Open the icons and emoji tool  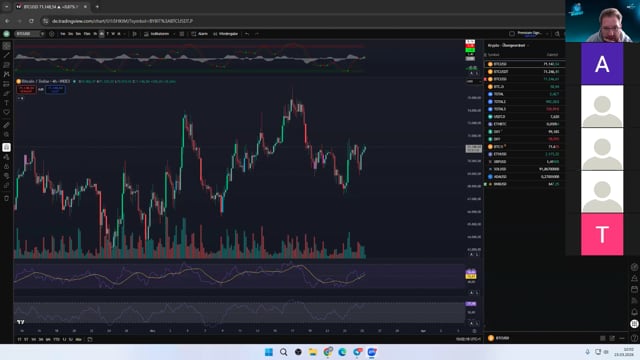click(x=7, y=112)
